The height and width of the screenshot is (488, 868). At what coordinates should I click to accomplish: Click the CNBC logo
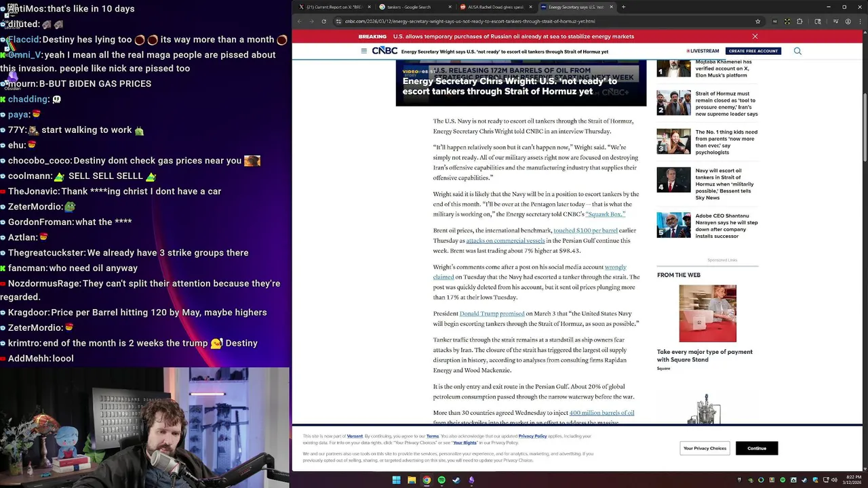[384, 51]
